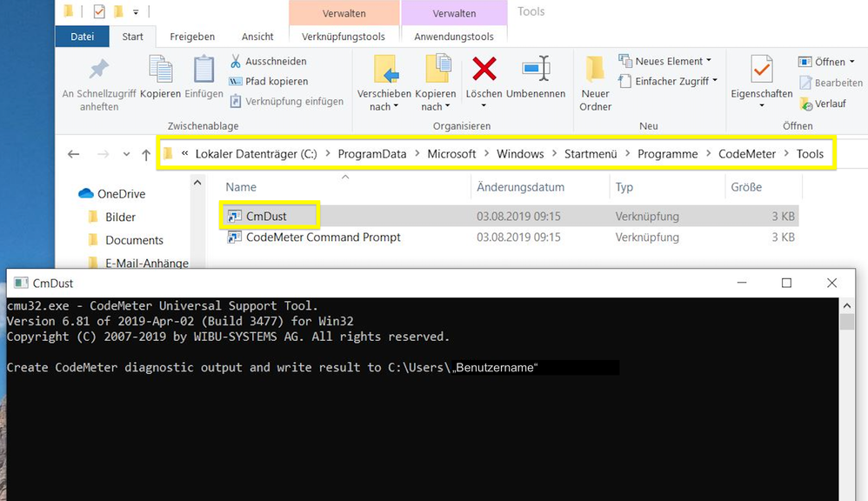This screenshot has height=501, width=868.
Task: Click the Kopieren clipboard icon
Action: click(x=161, y=70)
